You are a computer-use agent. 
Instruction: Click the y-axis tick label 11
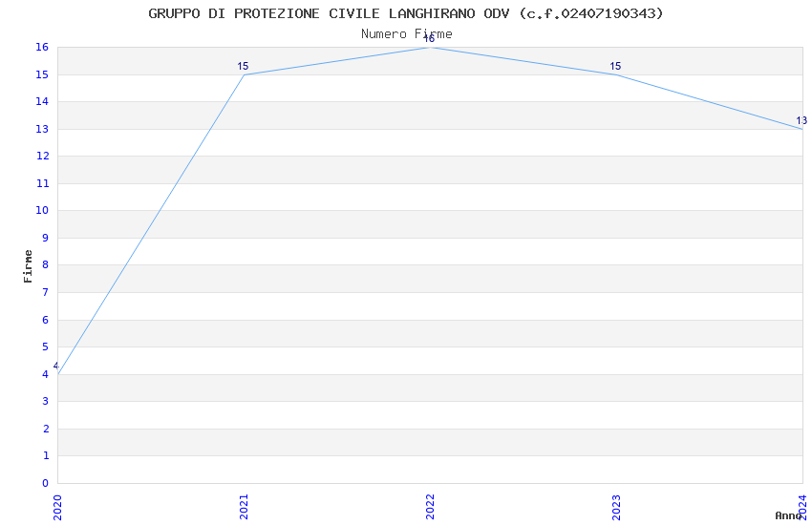coord(42,183)
